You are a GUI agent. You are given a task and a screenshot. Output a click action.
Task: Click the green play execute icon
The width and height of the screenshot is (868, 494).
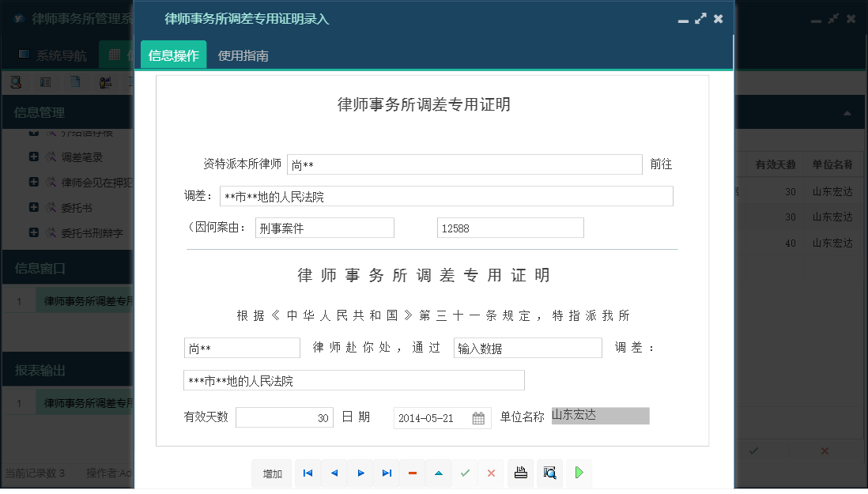click(x=578, y=473)
